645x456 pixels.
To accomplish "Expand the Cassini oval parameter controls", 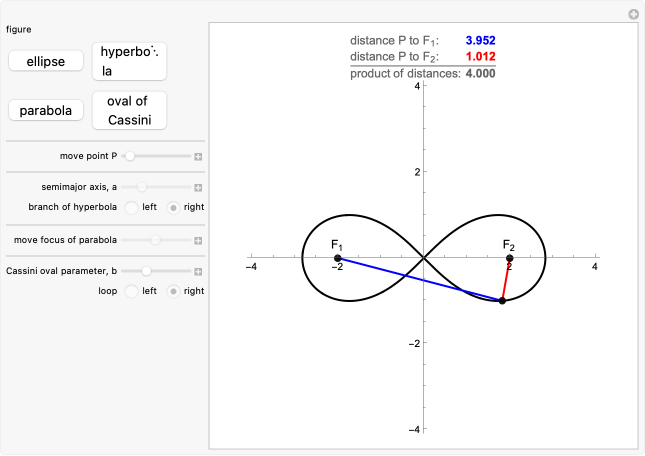I will [x=198, y=271].
